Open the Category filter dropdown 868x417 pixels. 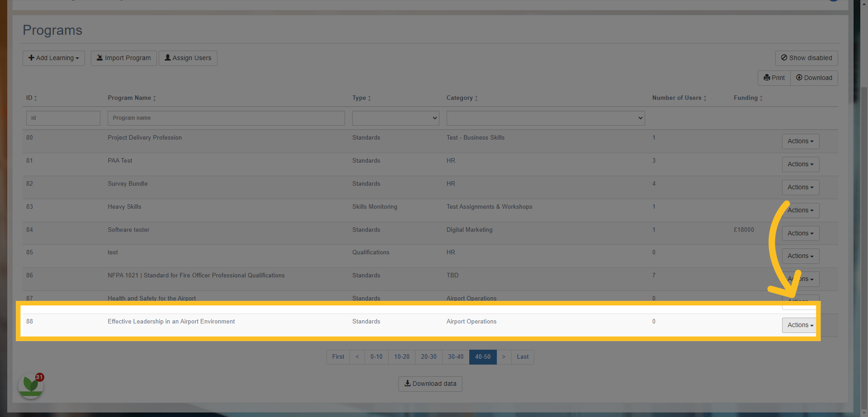pos(546,118)
